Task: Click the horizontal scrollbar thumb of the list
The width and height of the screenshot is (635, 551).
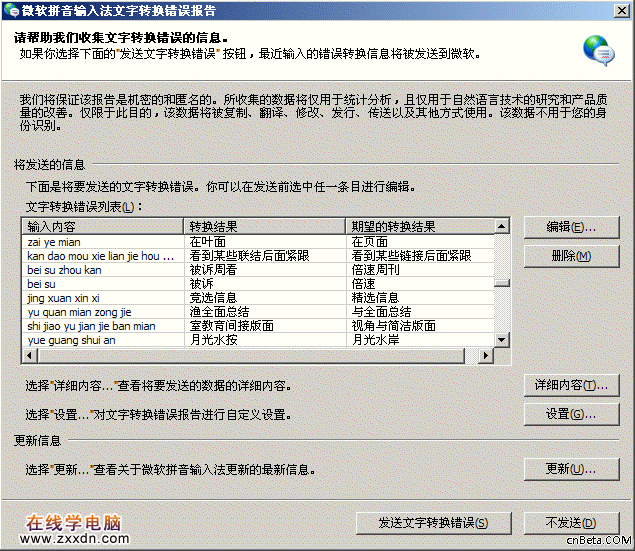Action: (x=251, y=355)
